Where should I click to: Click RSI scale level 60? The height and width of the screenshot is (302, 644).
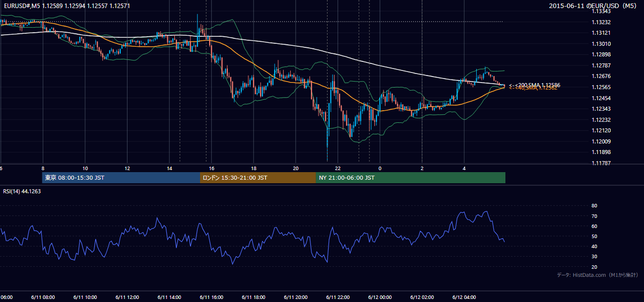pyautogui.click(x=594, y=226)
